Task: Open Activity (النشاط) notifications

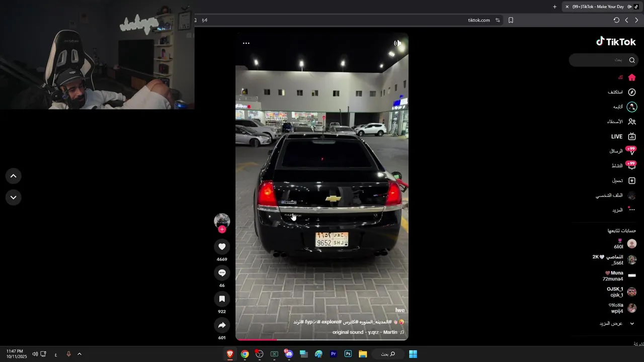Action: [623, 165]
